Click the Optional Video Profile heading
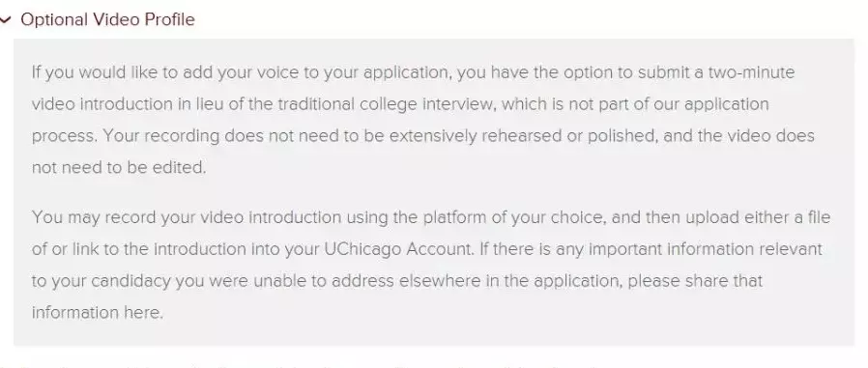 click(107, 19)
